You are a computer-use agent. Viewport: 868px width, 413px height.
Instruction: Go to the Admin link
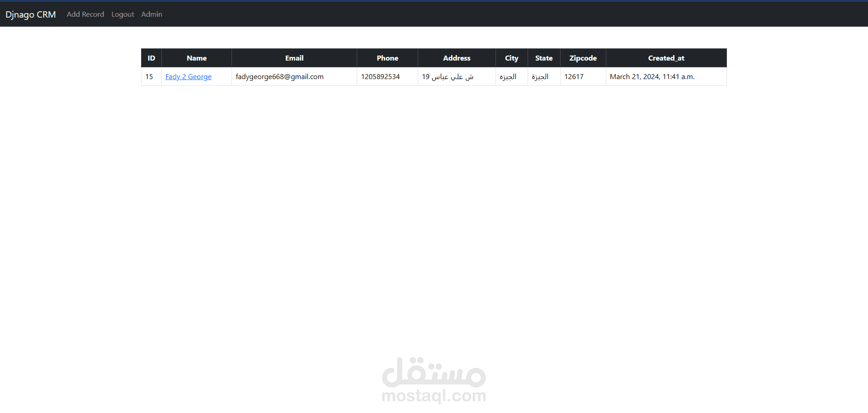tap(151, 14)
